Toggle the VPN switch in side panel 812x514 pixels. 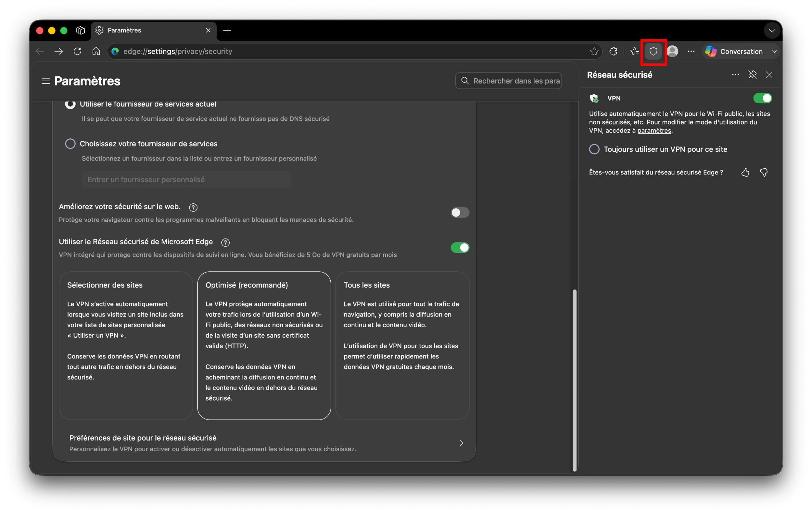pos(763,98)
